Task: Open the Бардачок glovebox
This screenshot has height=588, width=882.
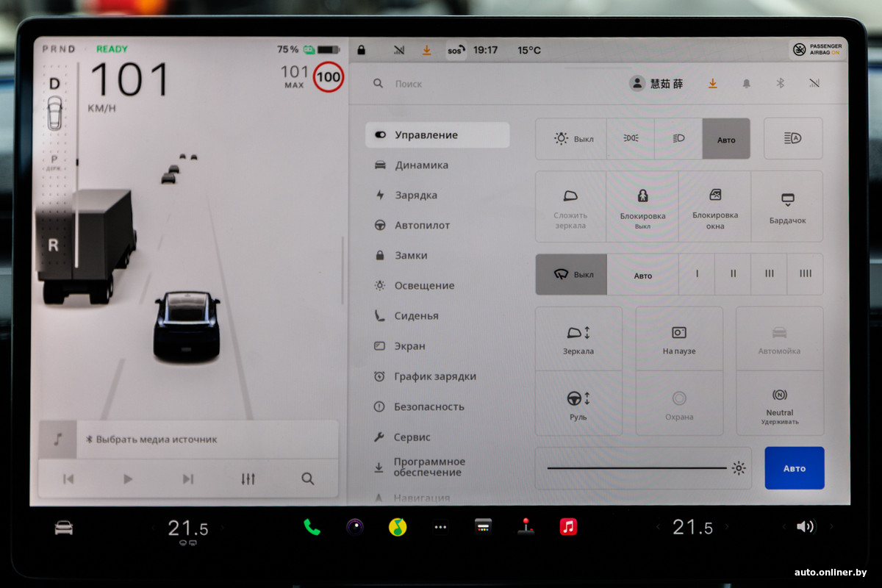Action: coord(787,207)
